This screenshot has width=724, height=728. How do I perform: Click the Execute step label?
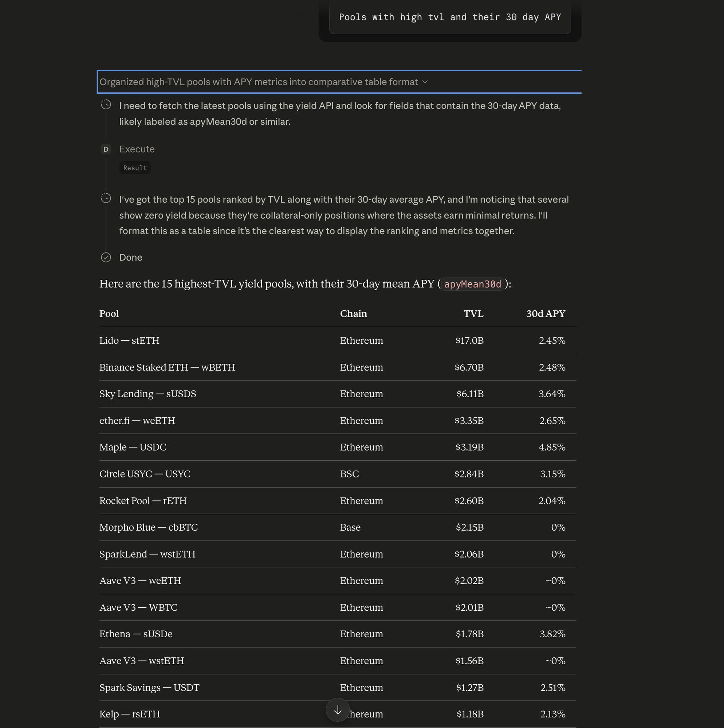tap(137, 149)
